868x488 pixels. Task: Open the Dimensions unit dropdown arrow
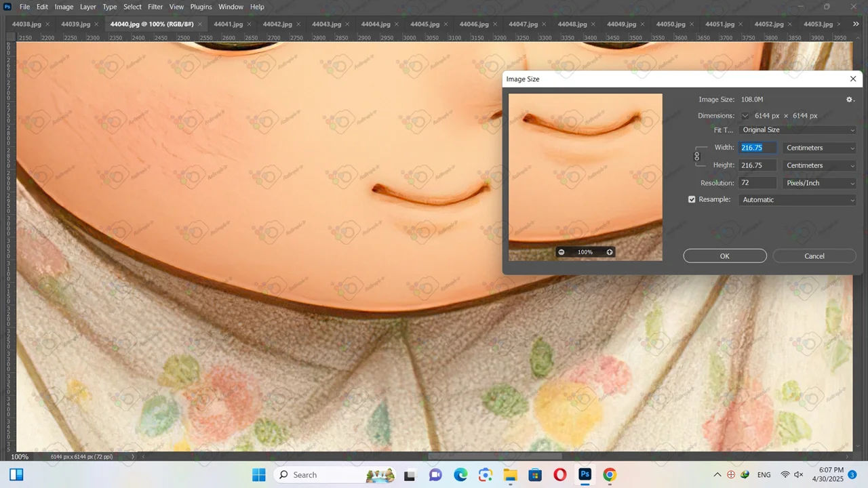[745, 116]
